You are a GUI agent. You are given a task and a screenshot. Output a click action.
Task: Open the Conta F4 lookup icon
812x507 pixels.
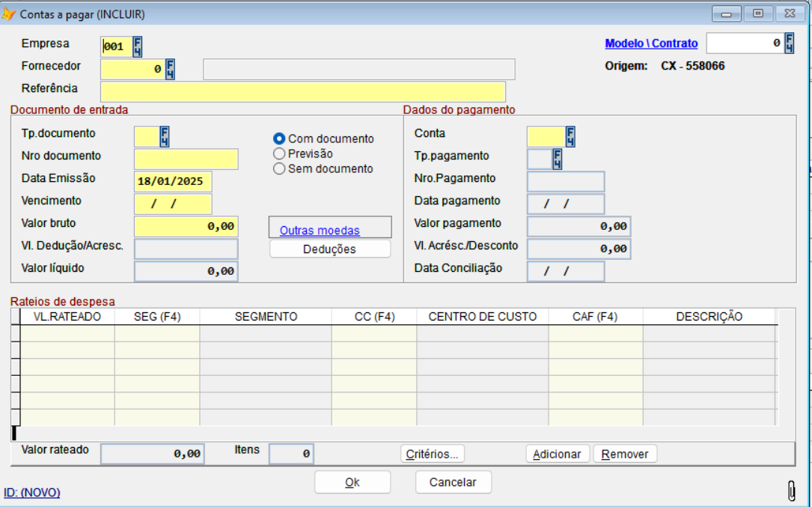point(570,136)
